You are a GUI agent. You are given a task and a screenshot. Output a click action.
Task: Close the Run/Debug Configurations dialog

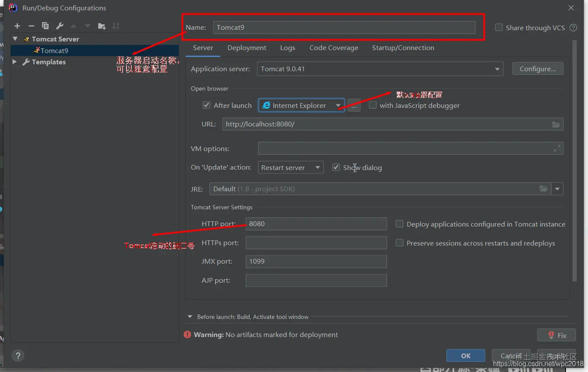[x=571, y=8]
